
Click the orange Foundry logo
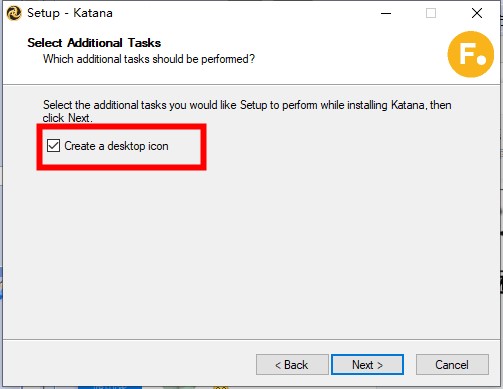pyautogui.click(x=471, y=54)
